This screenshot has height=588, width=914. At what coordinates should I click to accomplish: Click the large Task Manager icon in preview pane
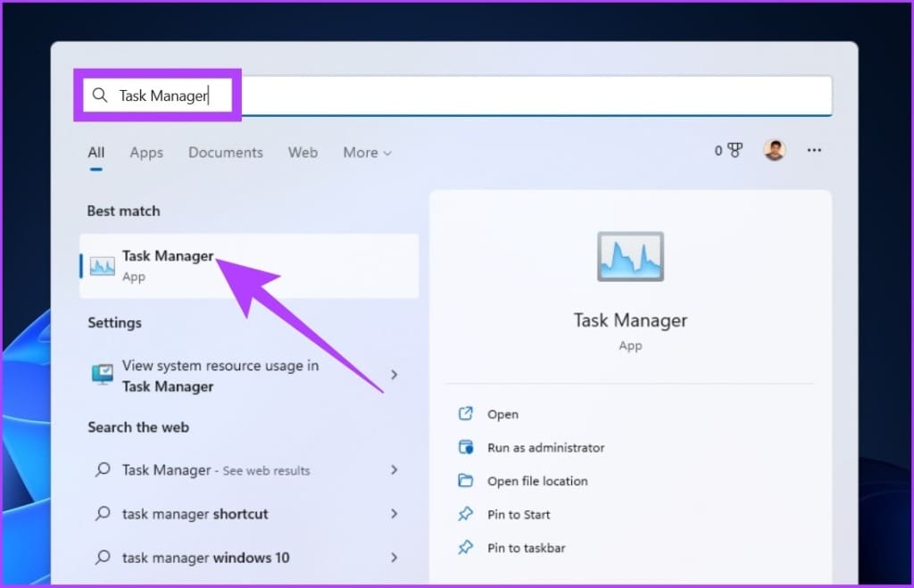pyautogui.click(x=630, y=256)
